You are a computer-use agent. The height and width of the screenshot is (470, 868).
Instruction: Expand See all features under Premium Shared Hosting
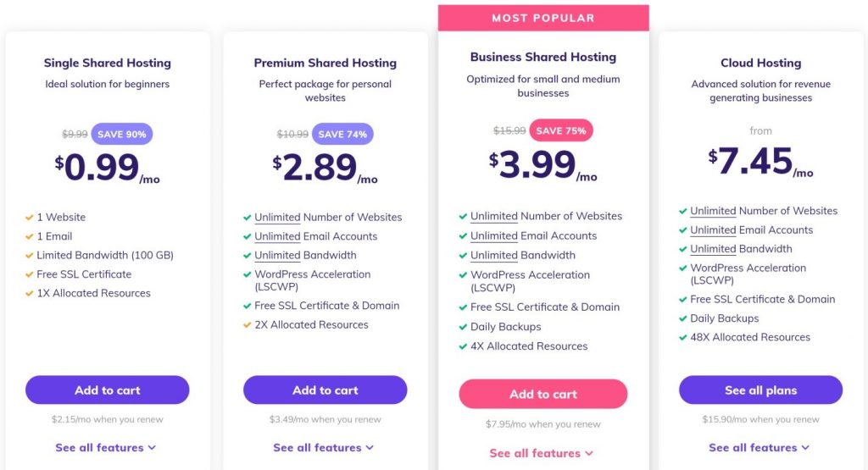tap(323, 447)
